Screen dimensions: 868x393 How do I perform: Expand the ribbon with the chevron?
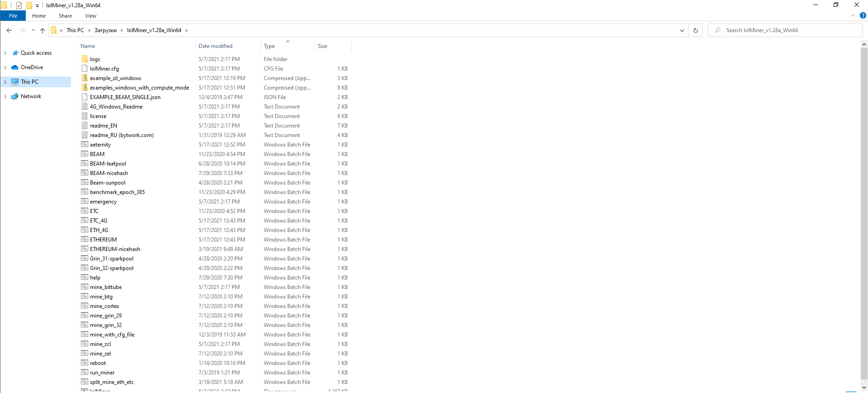coord(853,15)
